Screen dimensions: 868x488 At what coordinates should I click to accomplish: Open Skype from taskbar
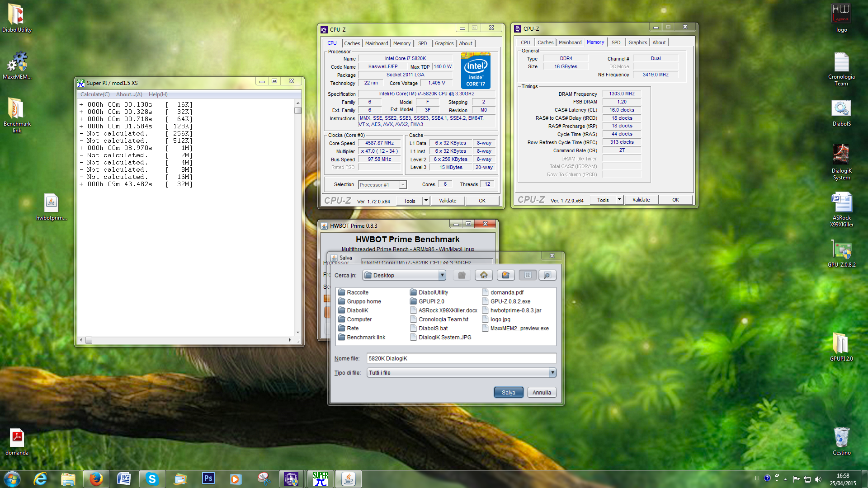coord(152,479)
